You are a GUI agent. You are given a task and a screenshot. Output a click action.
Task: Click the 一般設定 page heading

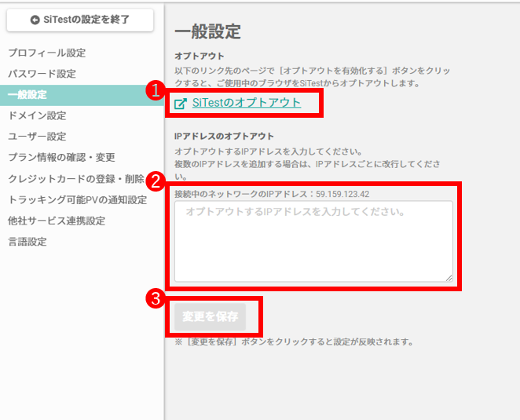tap(208, 32)
